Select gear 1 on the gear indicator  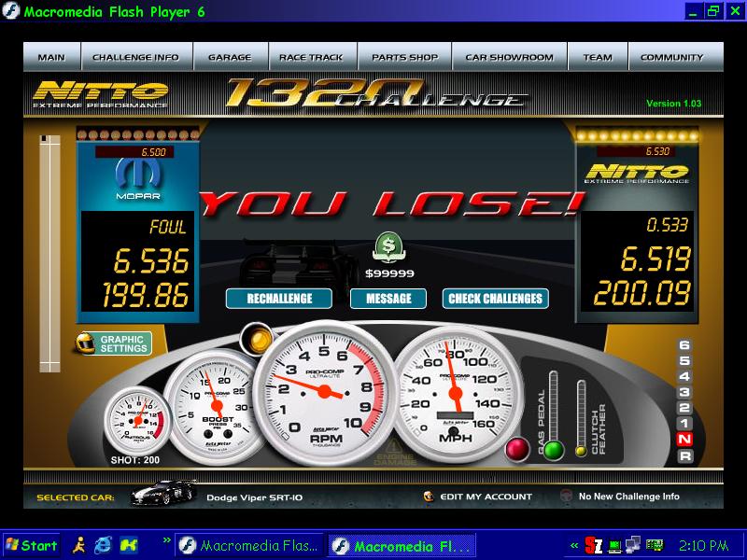tap(684, 424)
